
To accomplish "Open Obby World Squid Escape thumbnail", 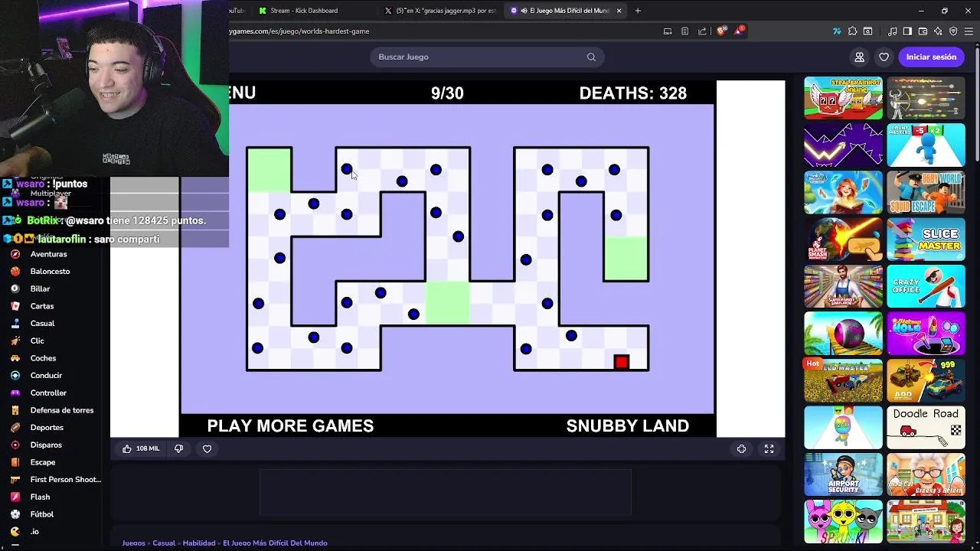I will tap(926, 192).
